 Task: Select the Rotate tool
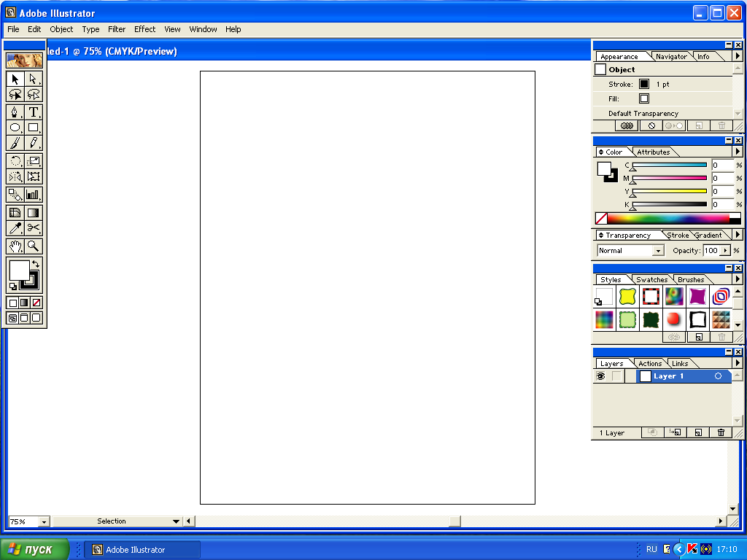pos(15,161)
